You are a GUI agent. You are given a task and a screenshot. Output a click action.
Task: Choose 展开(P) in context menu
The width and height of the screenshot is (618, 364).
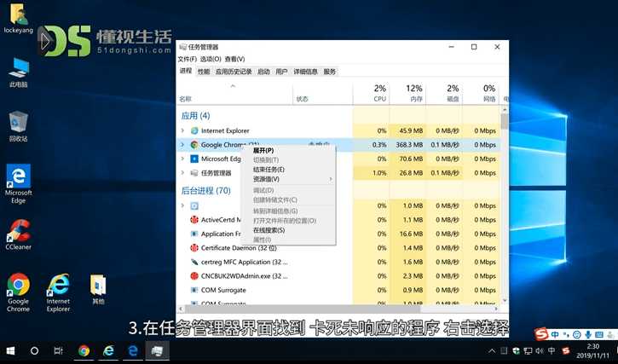click(x=288, y=150)
